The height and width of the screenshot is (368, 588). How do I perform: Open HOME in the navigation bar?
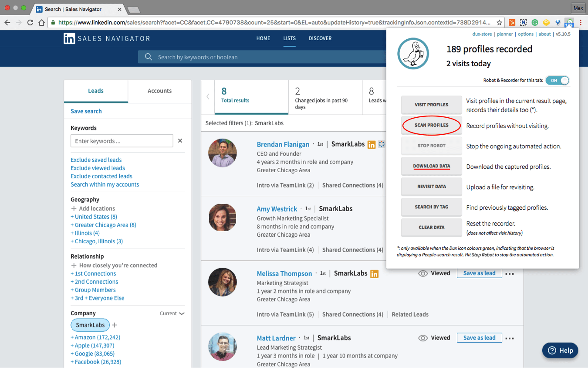(x=263, y=38)
